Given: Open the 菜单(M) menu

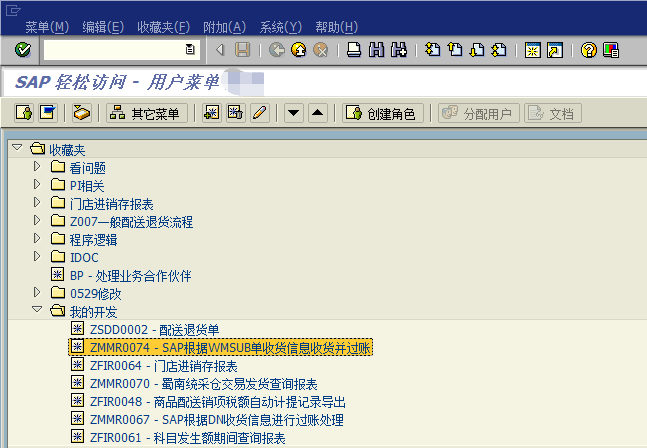Looking at the screenshot, I should tap(47, 27).
